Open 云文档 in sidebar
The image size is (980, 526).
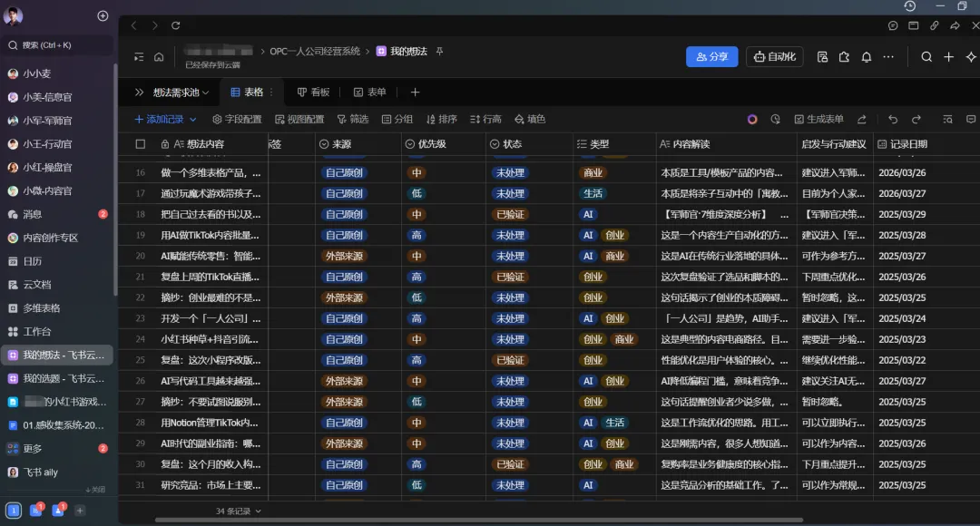(57, 285)
